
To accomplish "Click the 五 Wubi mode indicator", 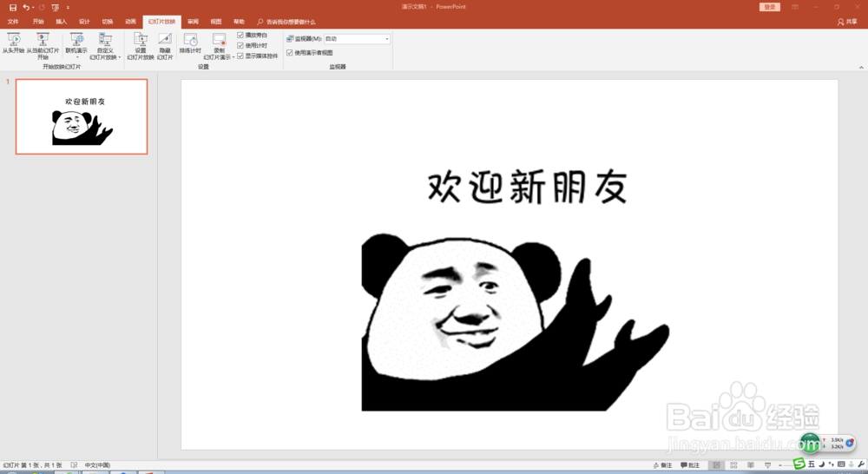I will [x=812, y=464].
